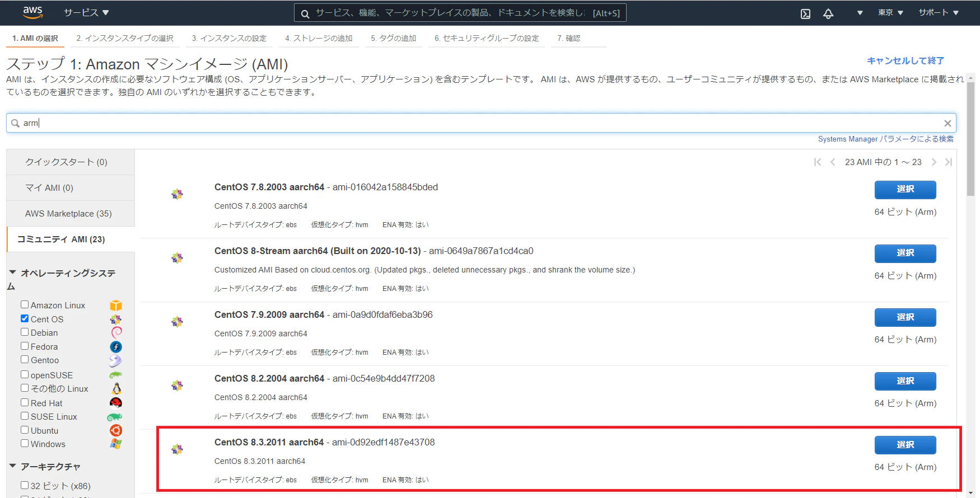Check the Red Hat checkbox
980x498 pixels.
(x=25, y=402)
